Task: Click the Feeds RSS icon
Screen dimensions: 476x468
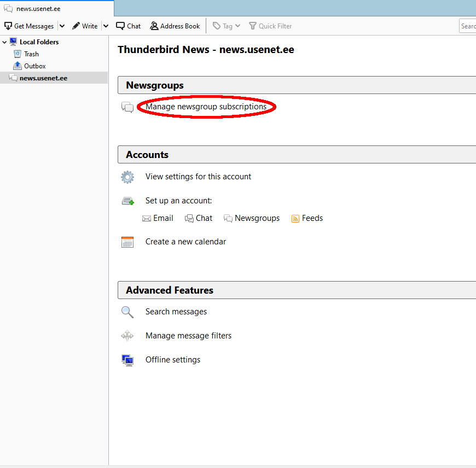Action: (x=295, y=218)
